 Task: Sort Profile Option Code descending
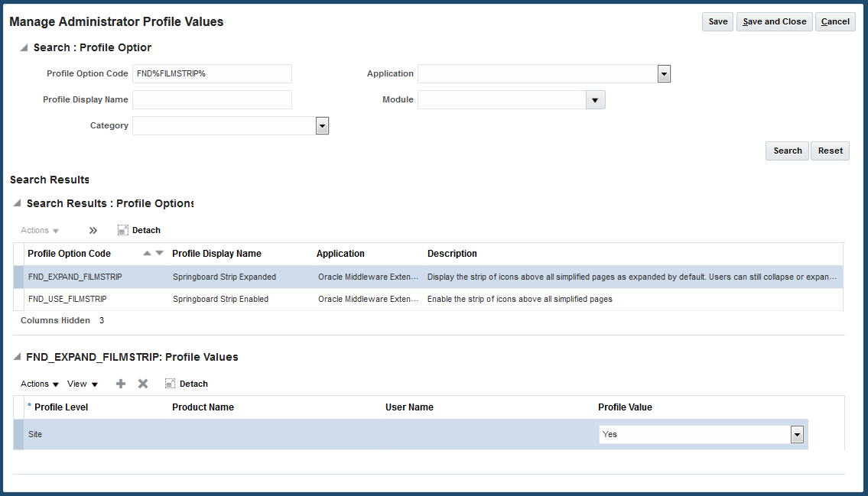coord(159,253)
